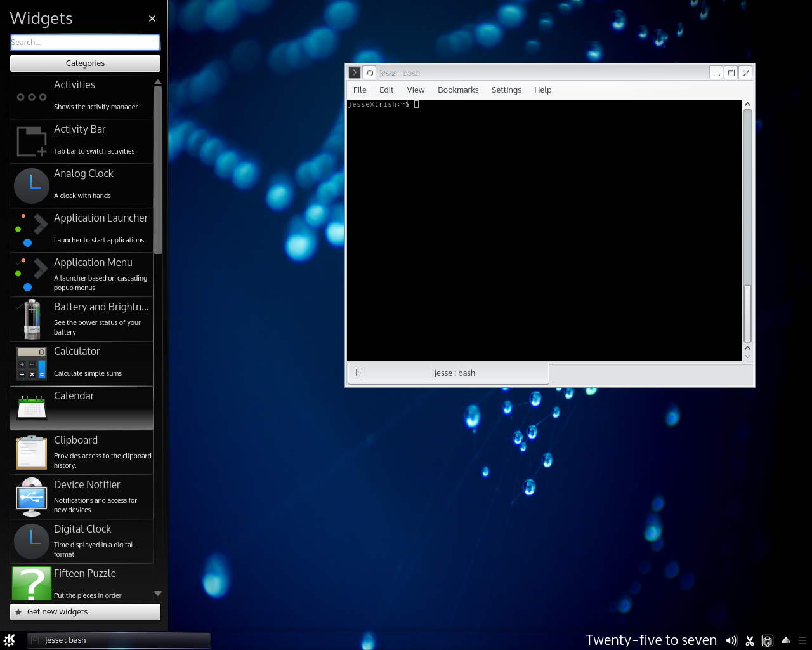This screenshot has width=812, height=650.
Task: Click the widget list scroll-down arrow
Action: (x=158, y=594)
